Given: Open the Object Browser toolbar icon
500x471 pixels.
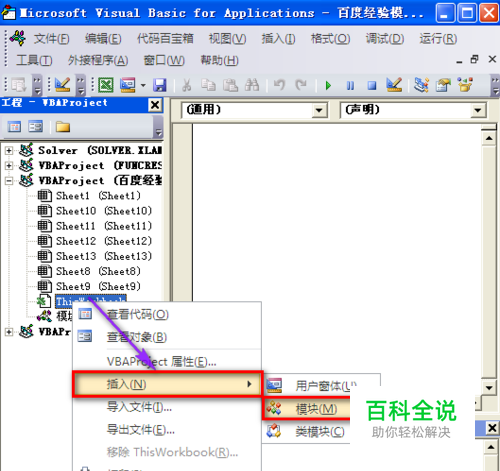Looking at the screenshot, I should click(x=465, y=85).
